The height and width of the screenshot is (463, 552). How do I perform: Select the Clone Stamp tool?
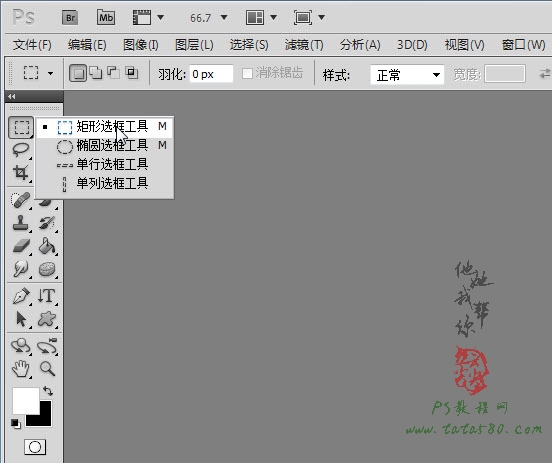[20, 223]
